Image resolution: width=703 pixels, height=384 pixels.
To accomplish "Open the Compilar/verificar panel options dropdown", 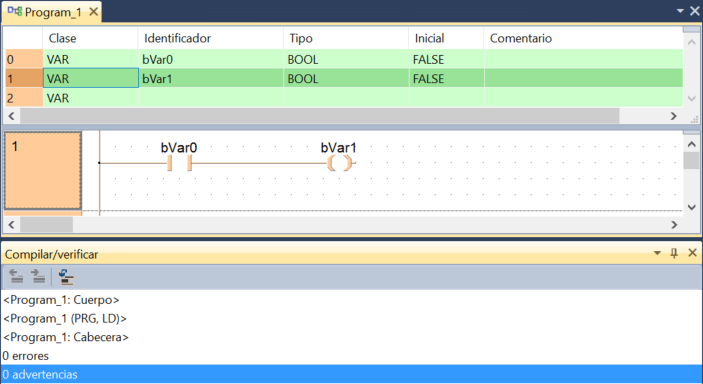I will 657,253.
